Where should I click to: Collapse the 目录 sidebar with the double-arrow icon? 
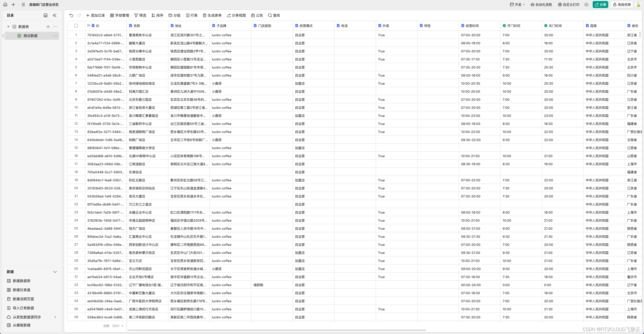point(55,15)
